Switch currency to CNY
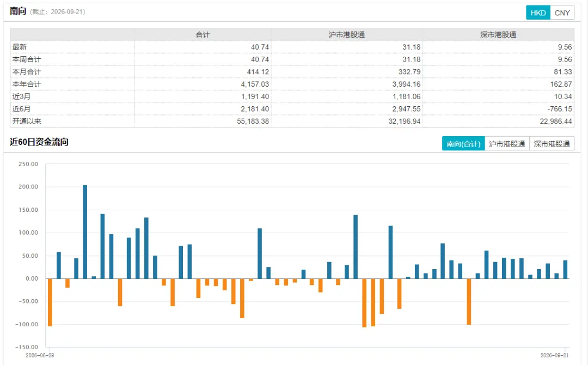Viewport: 588px width, 365px height. pos(562,13)
